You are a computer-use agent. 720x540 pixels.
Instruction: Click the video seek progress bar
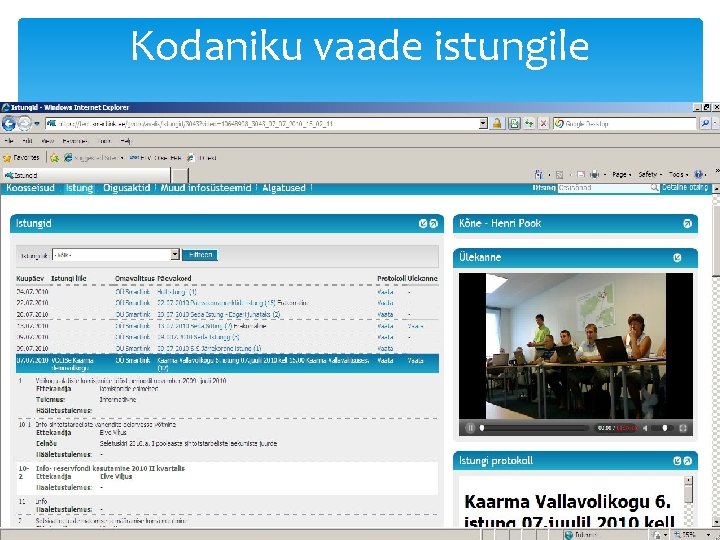535,428
